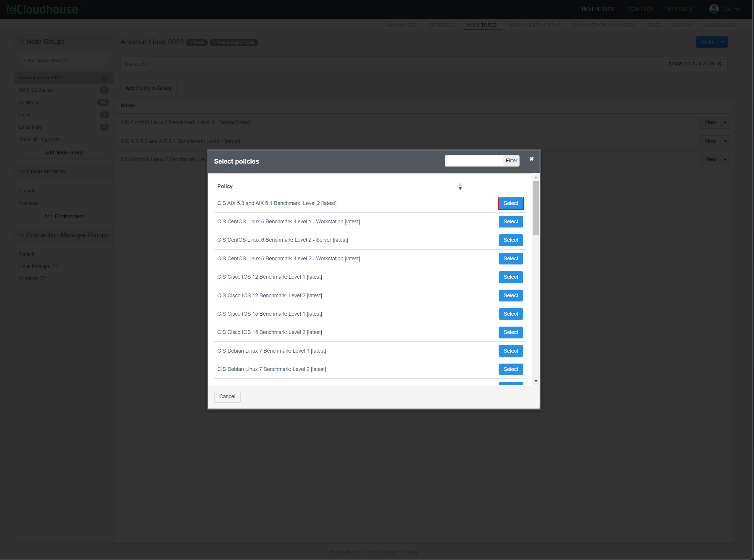Open the QA user avatar menu
754x560 pixels.
[714, 9]
